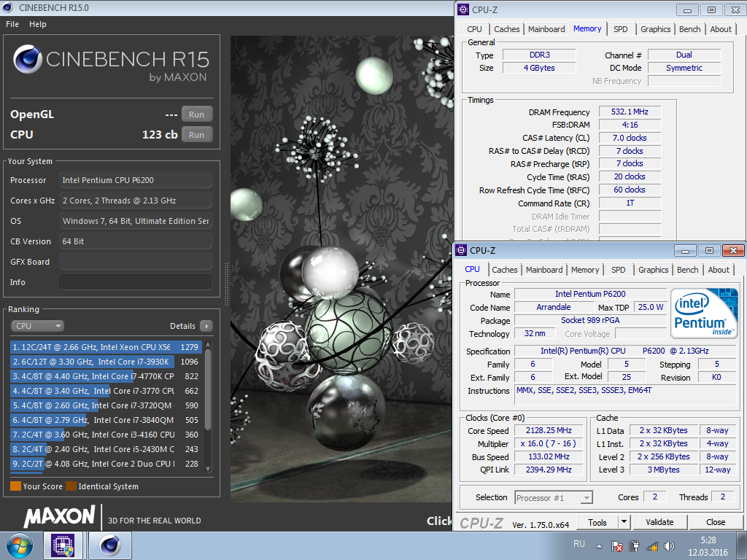Select the Cinebench taskbar icon
Viewport: 747px width, 560px height.
pyautogui.click(x=109, y=545)
